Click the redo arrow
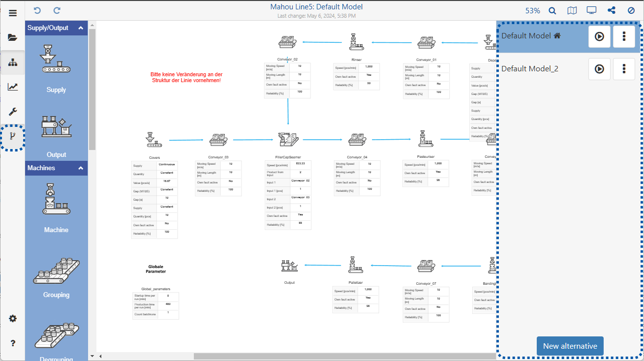 click(x=57, y=10)
